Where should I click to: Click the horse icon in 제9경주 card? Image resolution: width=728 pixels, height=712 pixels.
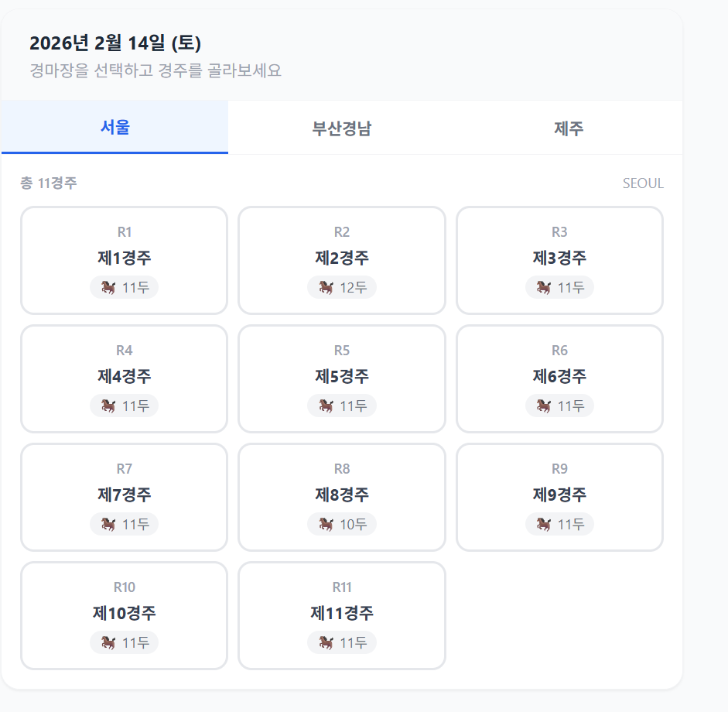click(544, 525)
